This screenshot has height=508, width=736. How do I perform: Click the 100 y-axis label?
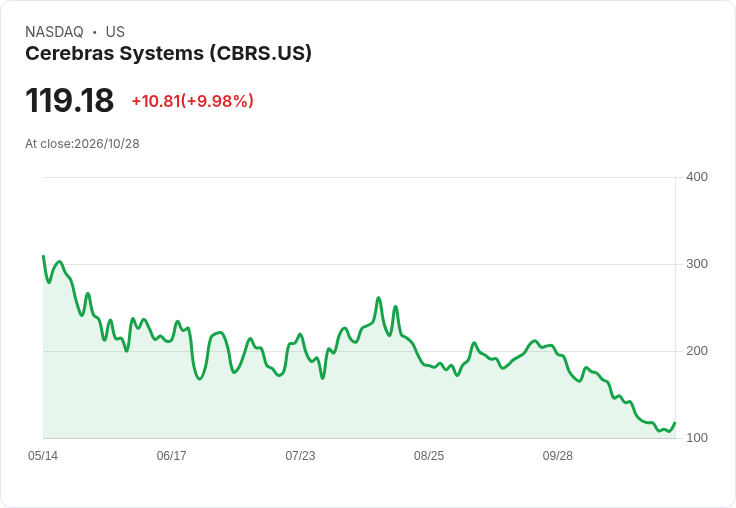697,438
